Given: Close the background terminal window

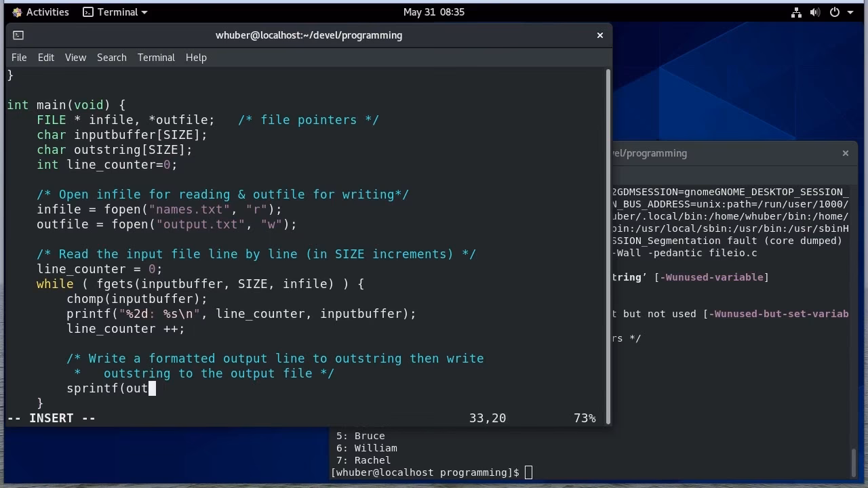Looking at the screenshot, I should pyautogui.click(x=845, y=153).
